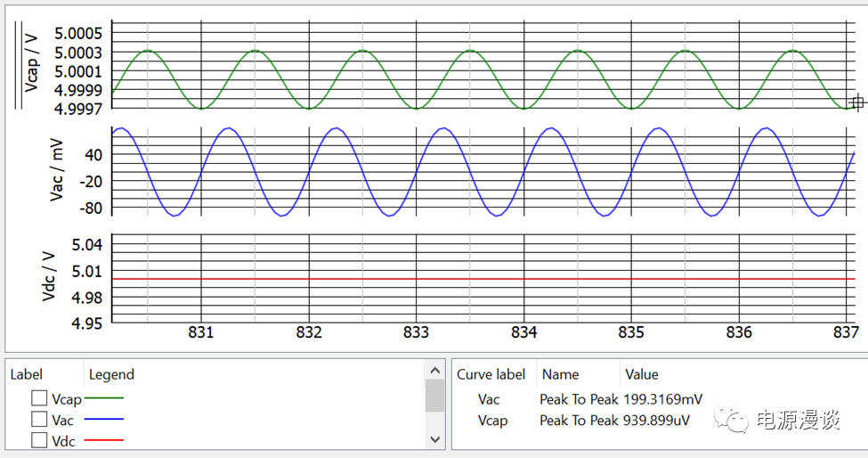The image size is (868, 458).
Task: Click the Label column header
Action: click(27, 374)
